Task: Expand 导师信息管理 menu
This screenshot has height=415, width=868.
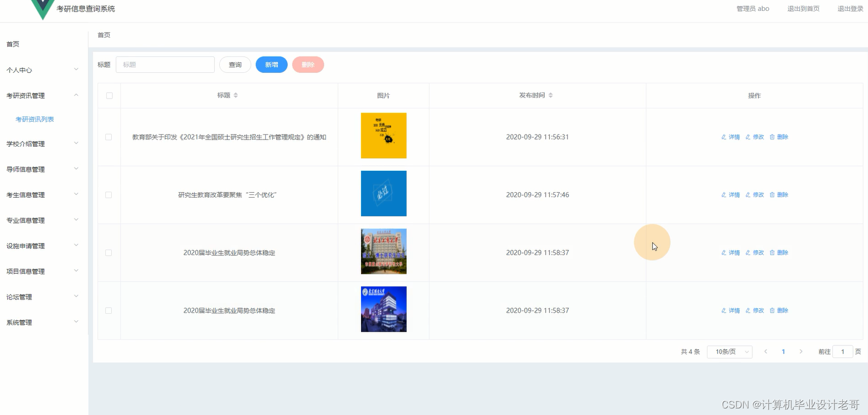Action: pyautogui.click(x=43, y=169)
